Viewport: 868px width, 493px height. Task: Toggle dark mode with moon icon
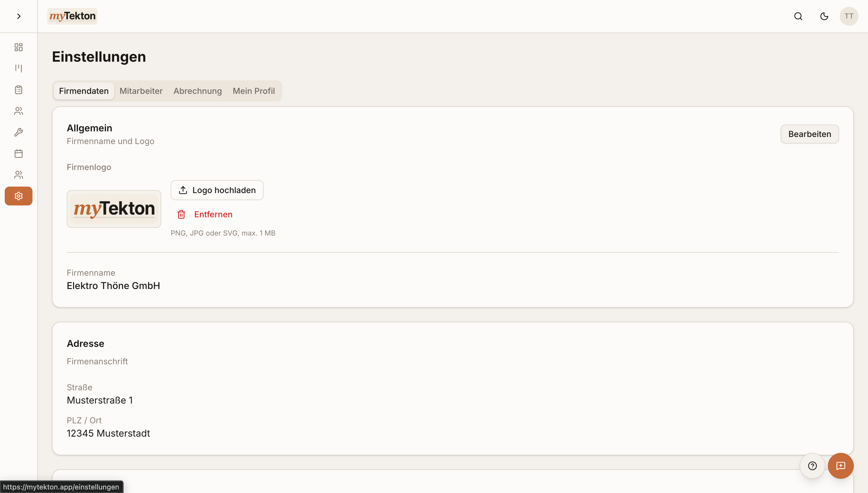click(x=824, y=16)
